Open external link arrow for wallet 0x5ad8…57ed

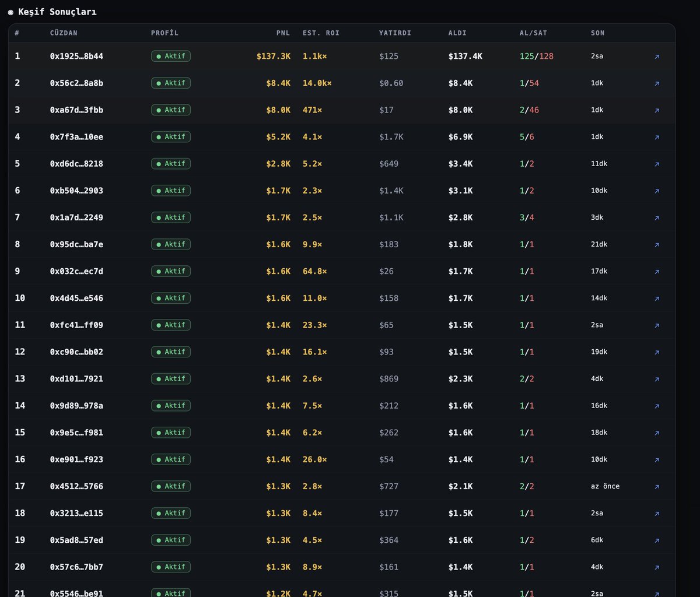(657, 540)
